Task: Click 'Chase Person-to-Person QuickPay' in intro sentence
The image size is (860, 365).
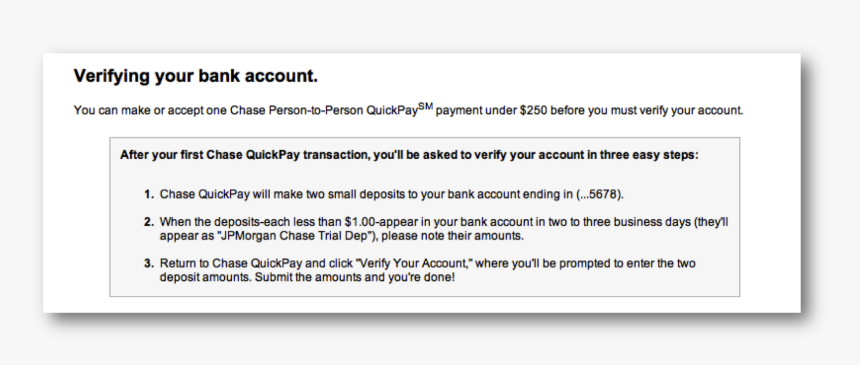Action: click(324, 110)
